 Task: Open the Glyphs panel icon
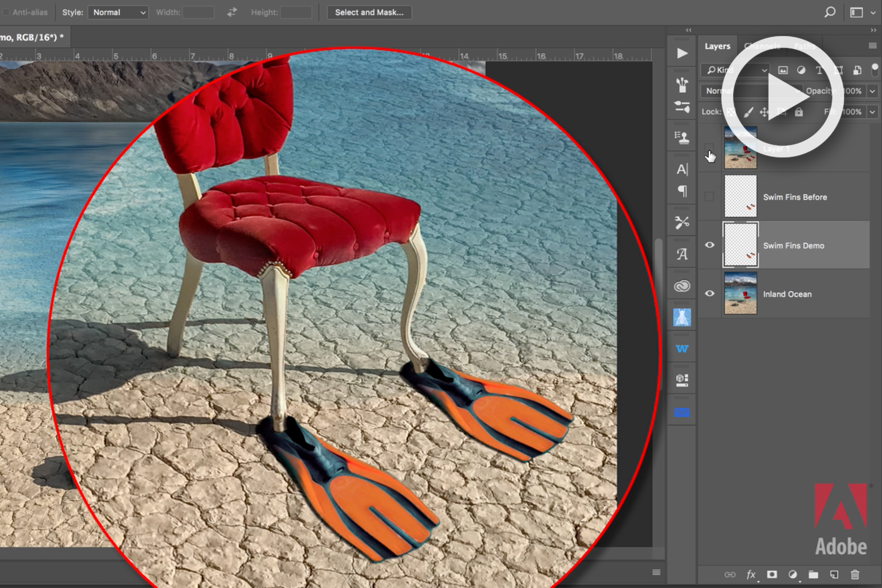(682, 255)
